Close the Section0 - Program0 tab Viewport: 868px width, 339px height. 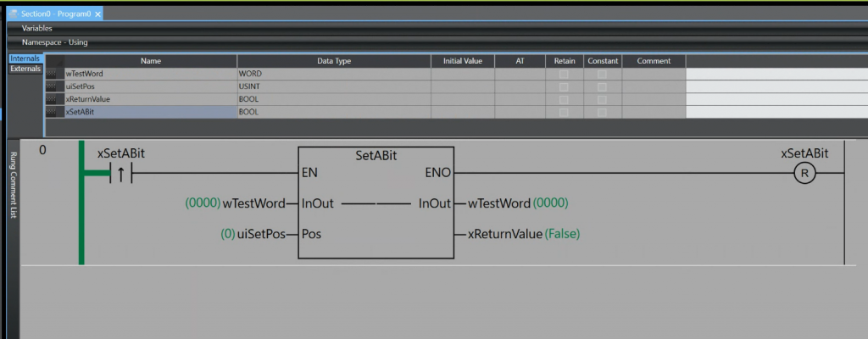pos(98,14)
